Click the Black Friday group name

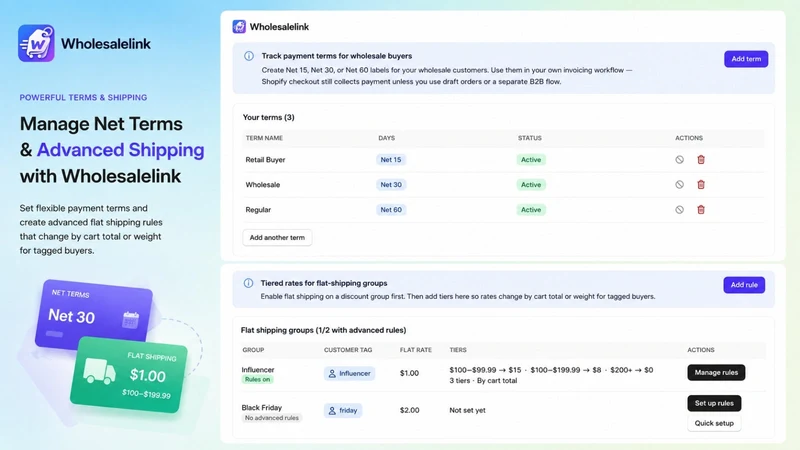click(x=262, y=408)
